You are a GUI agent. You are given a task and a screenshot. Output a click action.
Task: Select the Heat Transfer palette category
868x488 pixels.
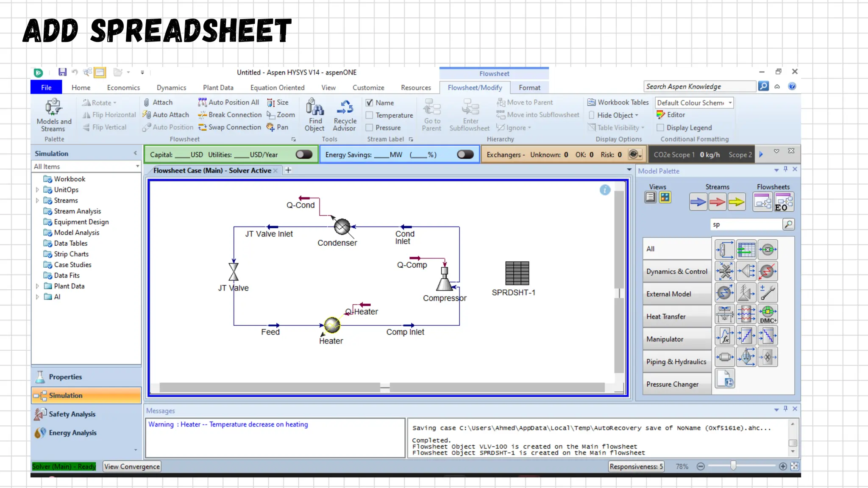677,316
